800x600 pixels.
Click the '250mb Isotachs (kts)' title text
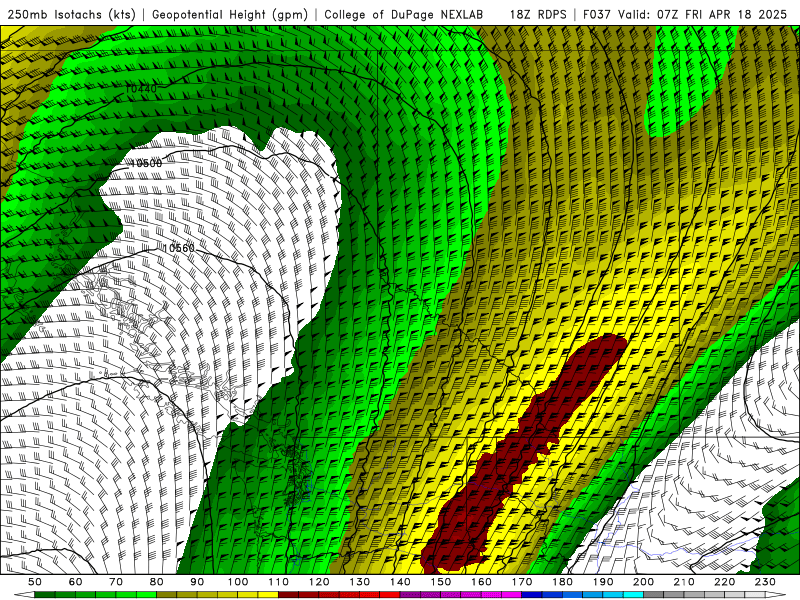point(71,14)
